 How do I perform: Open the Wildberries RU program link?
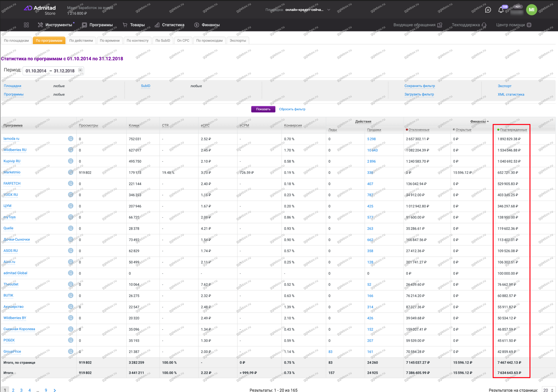tap(15, 150)
